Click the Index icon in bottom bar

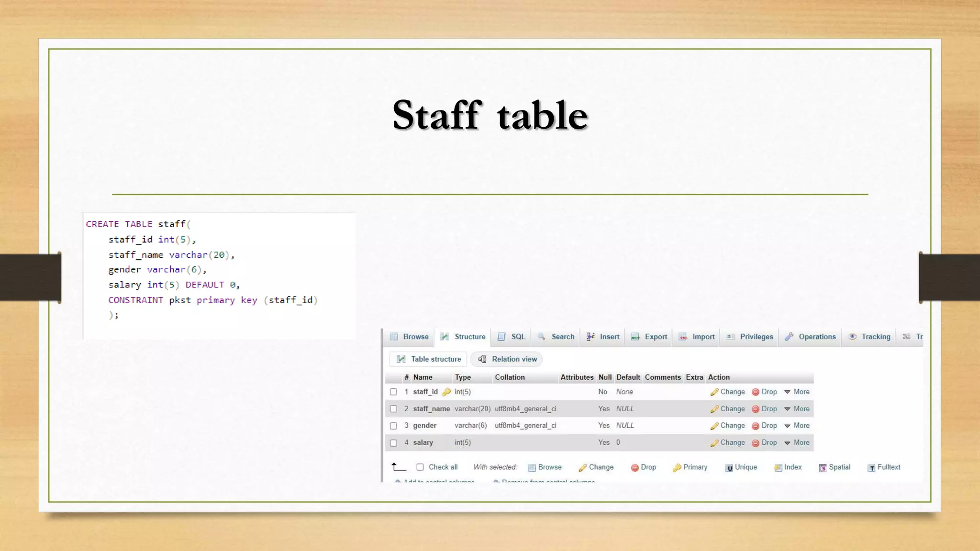[x=778, y=468]
